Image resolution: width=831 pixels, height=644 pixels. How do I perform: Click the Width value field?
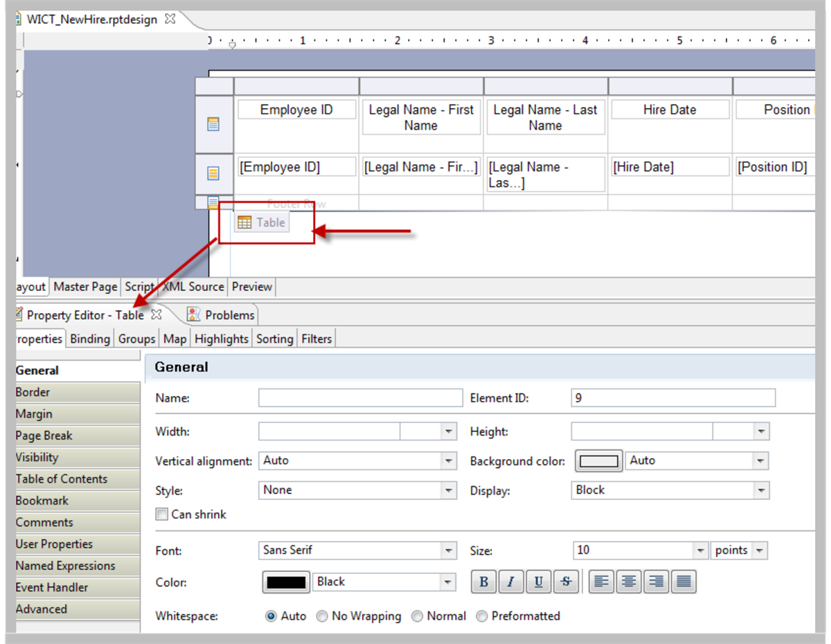coord(329,431)
